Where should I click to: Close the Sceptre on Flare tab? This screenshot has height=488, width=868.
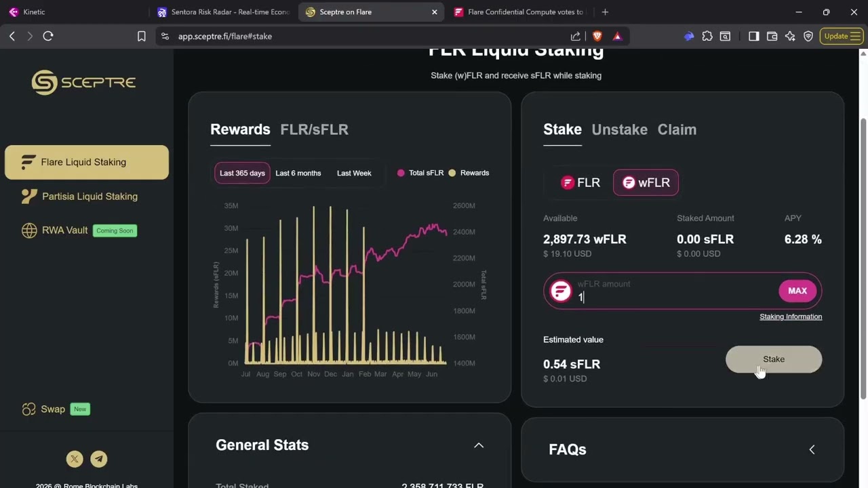tap(435, 12)
